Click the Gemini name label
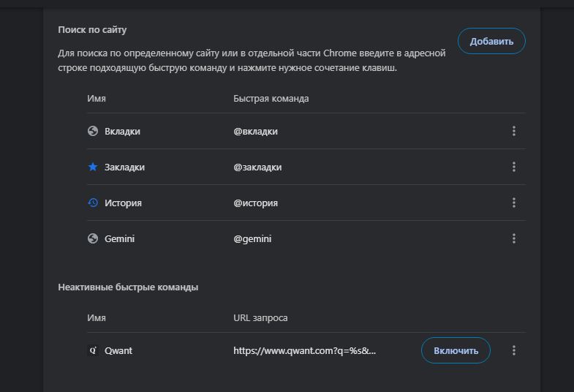The height and width of the screenshot is (392, 574). coord(120,238)
